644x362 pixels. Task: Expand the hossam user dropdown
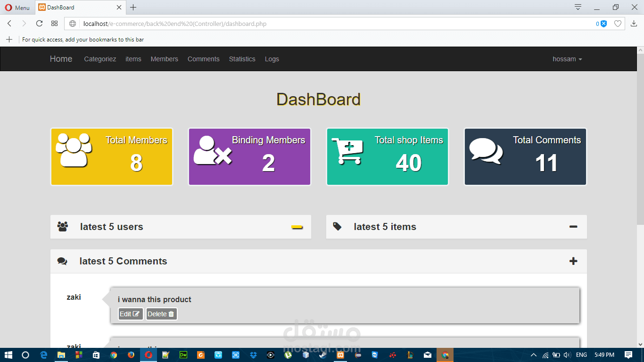coord(567,59)
